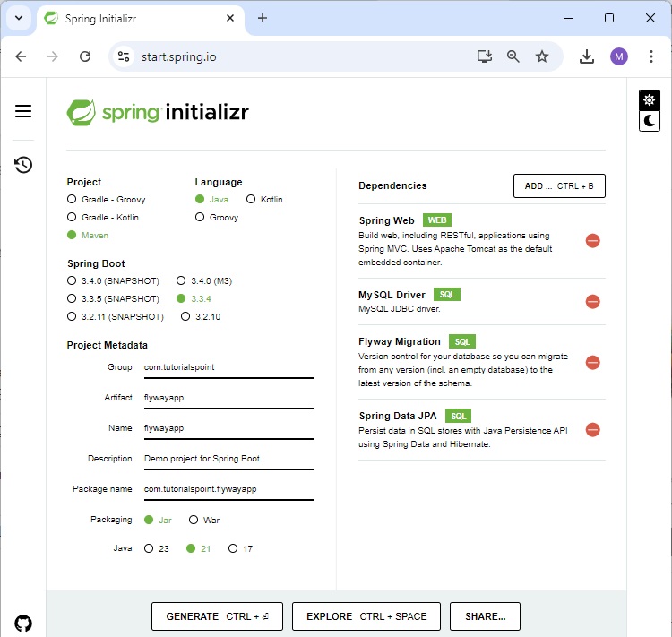Open a new browser tab
The width and height of the screenshot is (672, 637).
[x=263, y=18]
